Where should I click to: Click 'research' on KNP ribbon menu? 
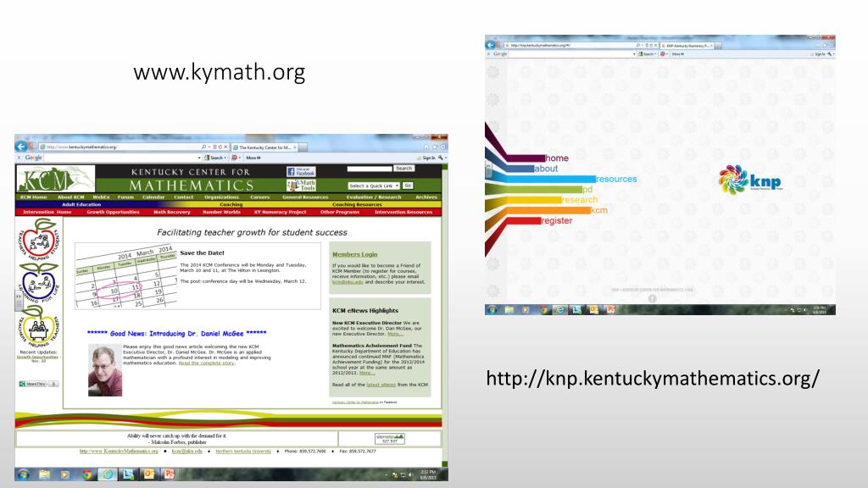click(580, 200)
